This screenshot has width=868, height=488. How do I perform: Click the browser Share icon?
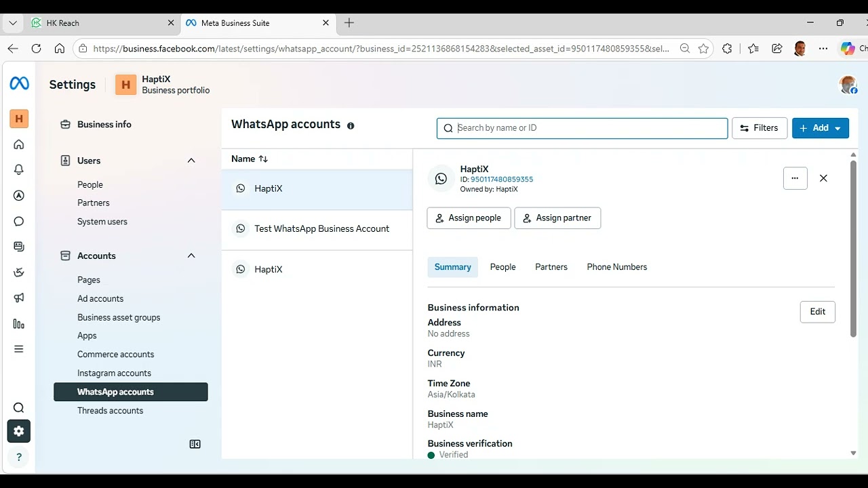(x=777, y=48)
